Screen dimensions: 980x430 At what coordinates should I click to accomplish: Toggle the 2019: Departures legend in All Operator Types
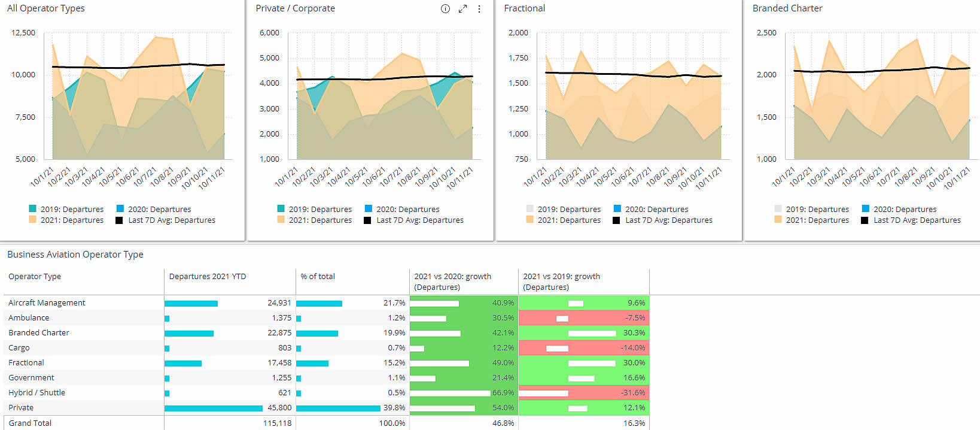pos(66,209)
